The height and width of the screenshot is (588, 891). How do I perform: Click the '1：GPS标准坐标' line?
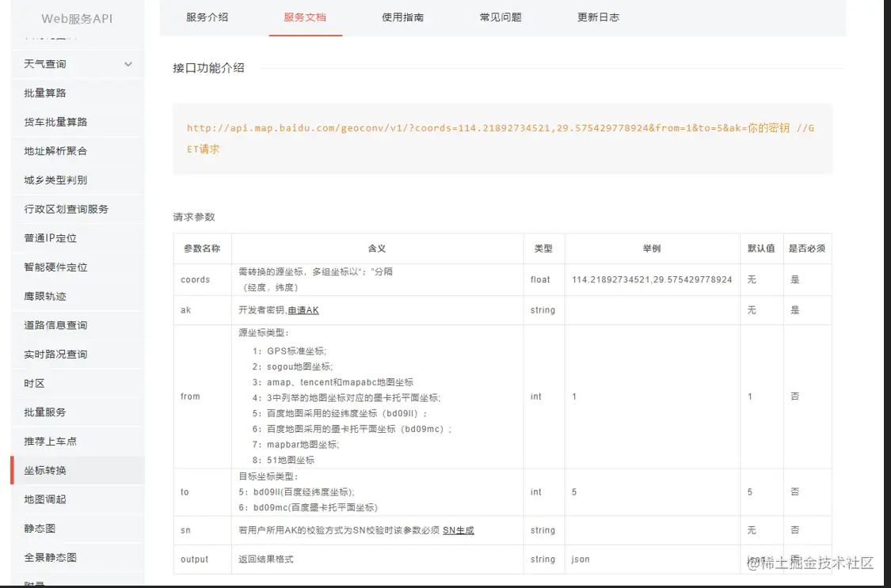[289, 351]
